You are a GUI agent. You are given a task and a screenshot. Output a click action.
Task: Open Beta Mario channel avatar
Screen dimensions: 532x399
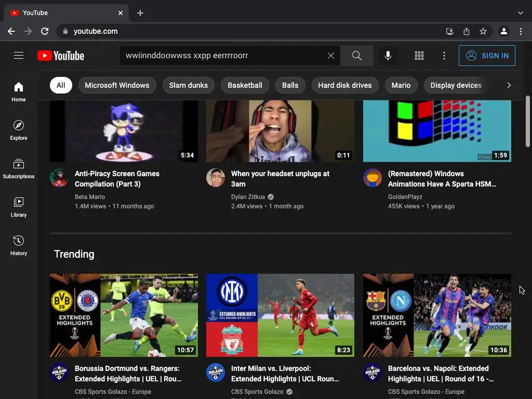click(x=59, y=178)
